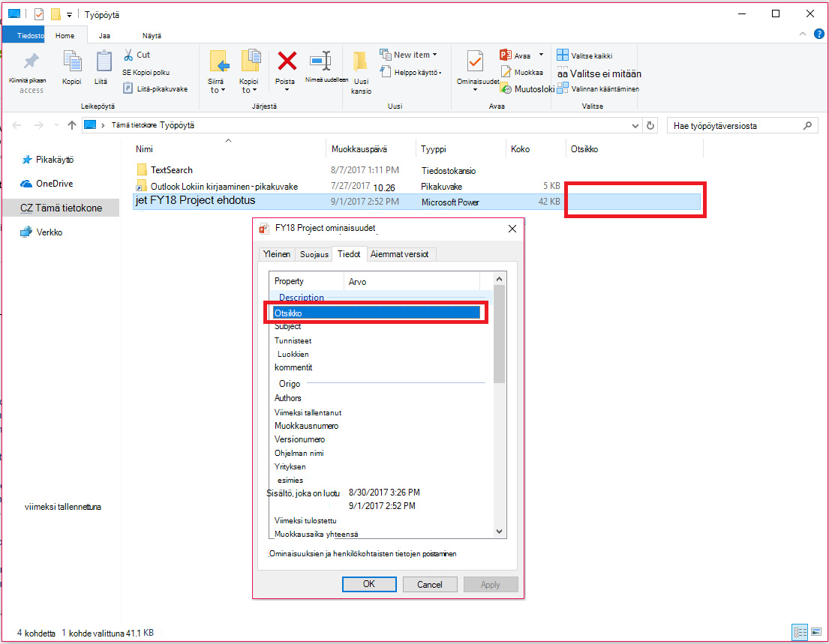Close the FY18 Project properties dialog
The width and height of the screenshot is (829, 644).
click(512, 229)
